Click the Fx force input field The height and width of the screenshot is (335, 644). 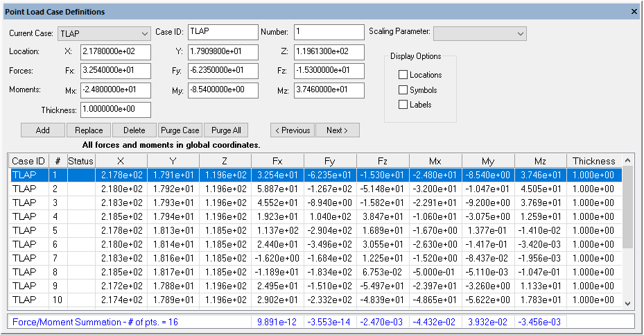(116, 71)
